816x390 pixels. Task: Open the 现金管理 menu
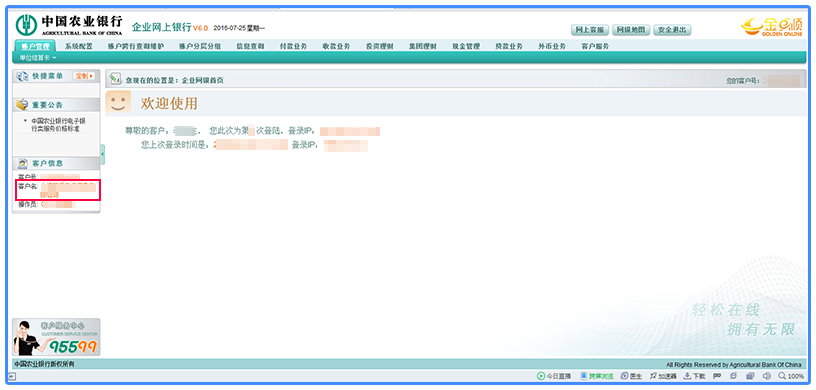(x=466, y=46)
